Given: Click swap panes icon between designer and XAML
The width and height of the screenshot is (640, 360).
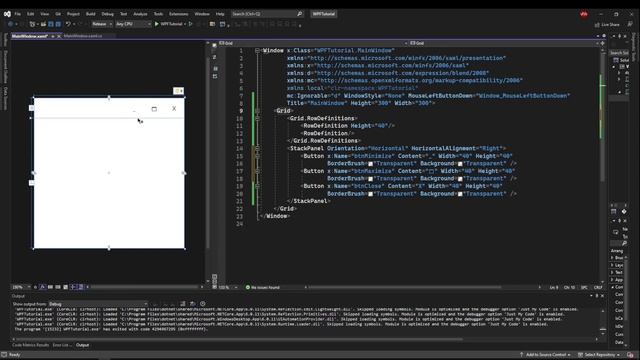Looking at the screenshot, I should [215, 57].
